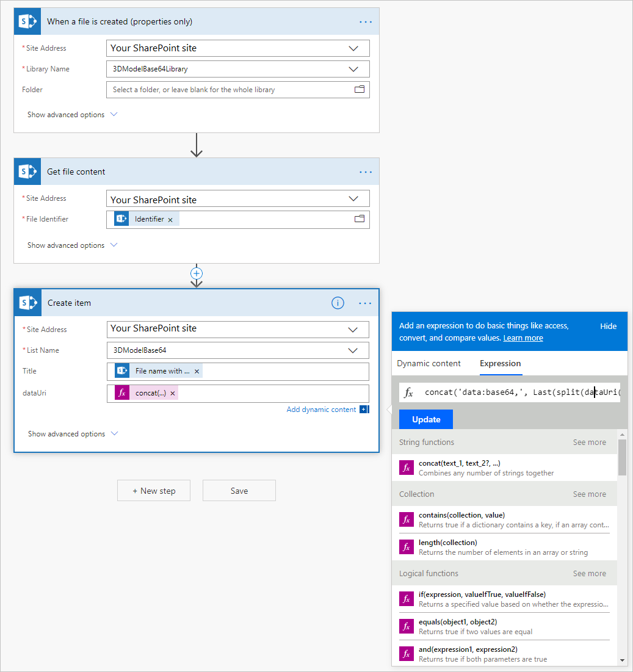Remove the File name with token
This screenshot has width=633, height=672.
[197, 372]
